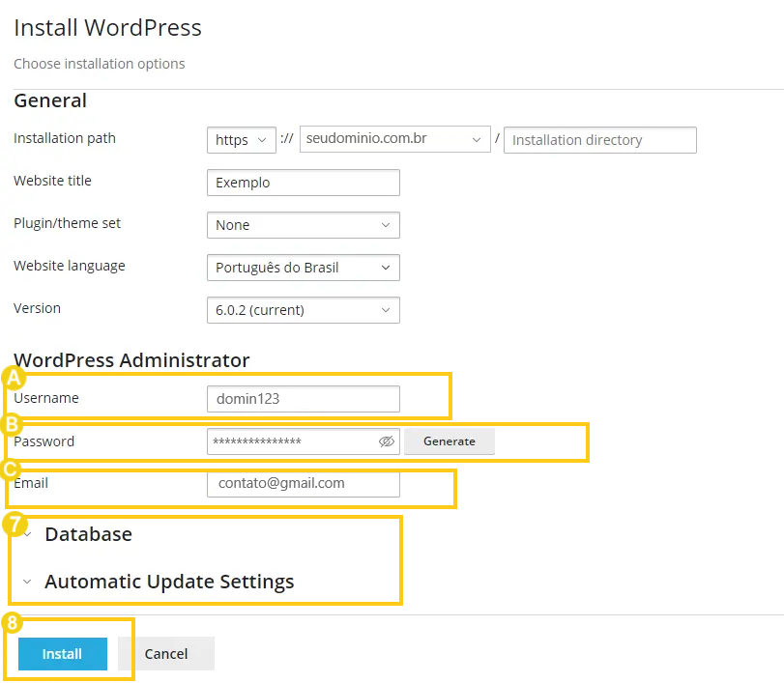Viewport: 784px width, 683px height.
Task: Expand the Database section
Action: tap(89, 534)
